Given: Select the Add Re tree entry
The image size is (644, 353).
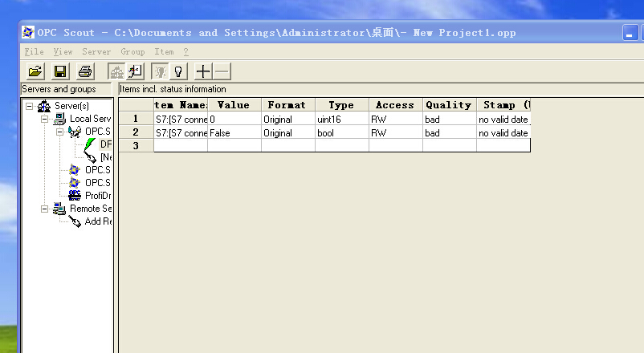Looking at the screenshot, I should tap(98, 221).
